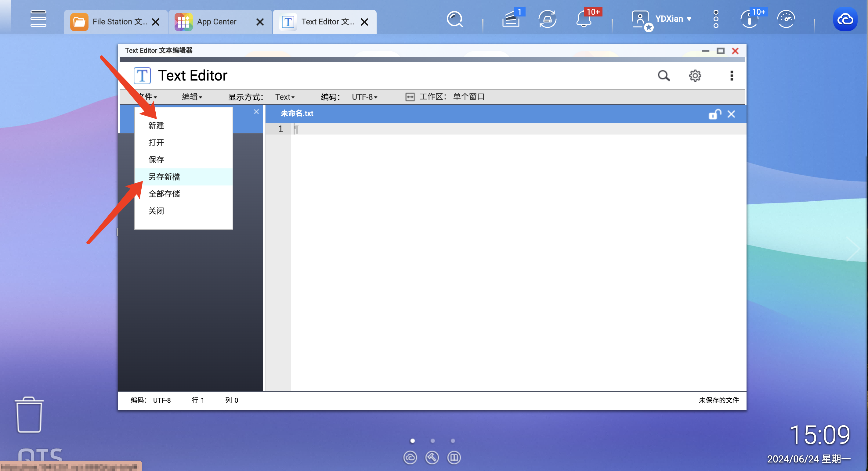Switch to the App Center tab
This screenshot has width=868, height=471.
(x=220, y=22)
